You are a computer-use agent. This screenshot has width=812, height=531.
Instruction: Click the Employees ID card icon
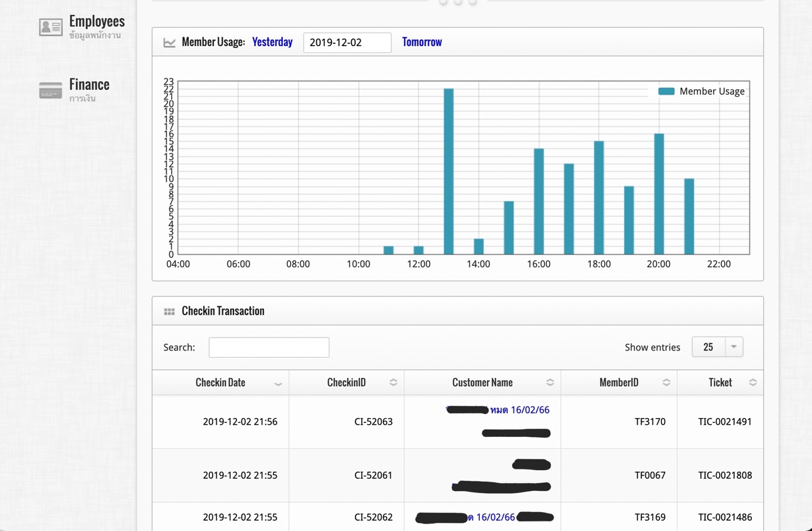point(51,27)
